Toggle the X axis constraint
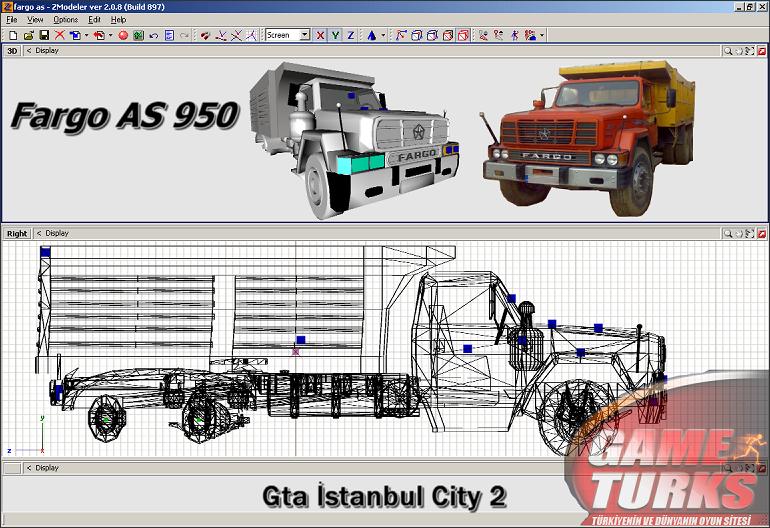This screenshot has width=770, height=528. click(x=320, y=35)
